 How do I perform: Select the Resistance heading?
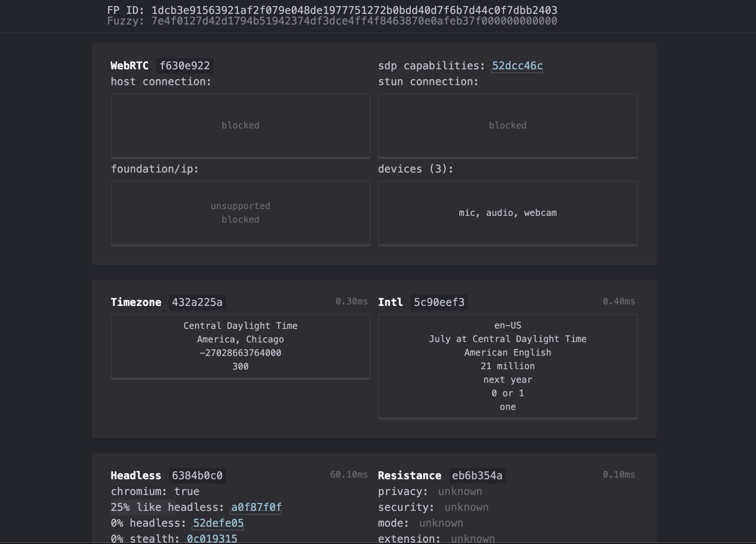(x=410, y=476)
